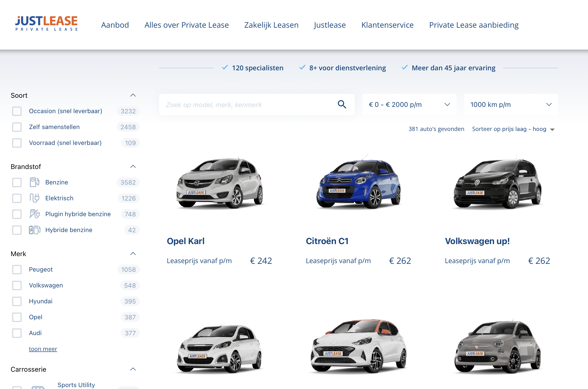Image resolution: width=588 pixels, height=389 pixels.
Task: Click the blue Citroën C1 car image
Action: pyautogui.click(x=359, y=181)
